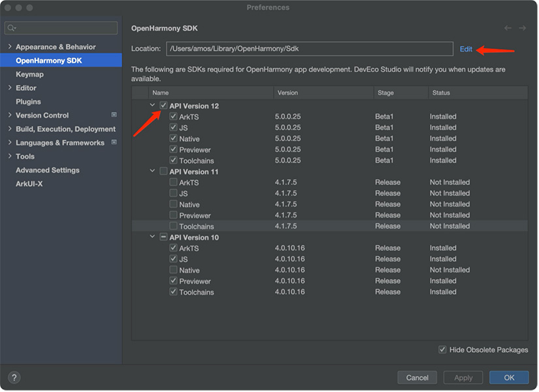
Task: Enable the Native checkbox under API Version 10
Action: 173,270
